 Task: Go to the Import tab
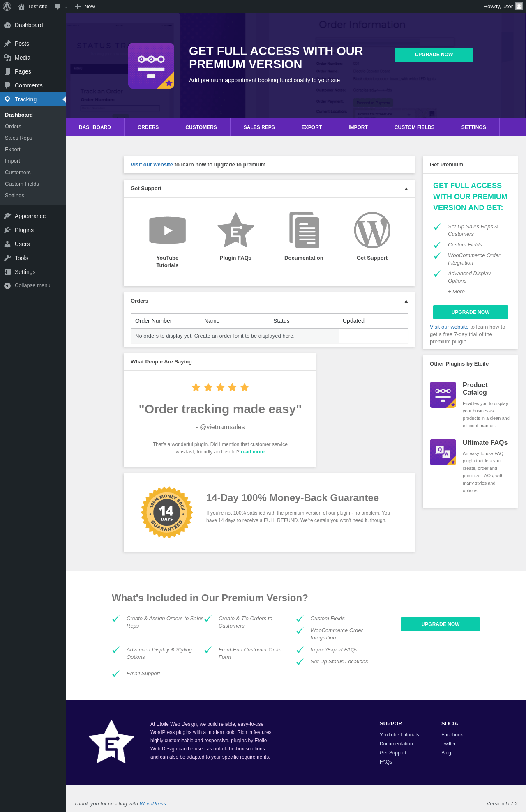(x=358, y=127)
